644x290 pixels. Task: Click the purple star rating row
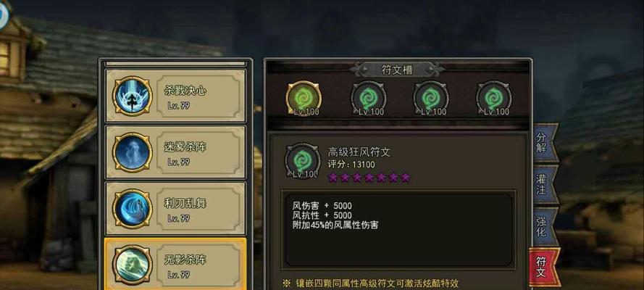click(x=369, y=178)
